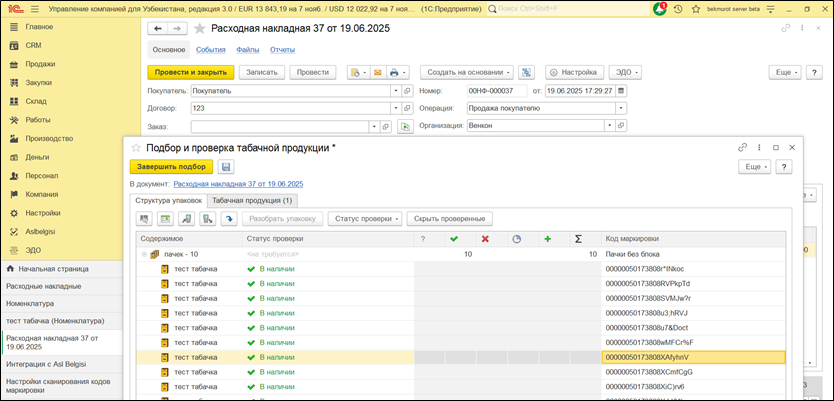Screen dimensions: 834x401
Task: Click the save diskette icon in tobacco dialog
Action: click(226, 166)
